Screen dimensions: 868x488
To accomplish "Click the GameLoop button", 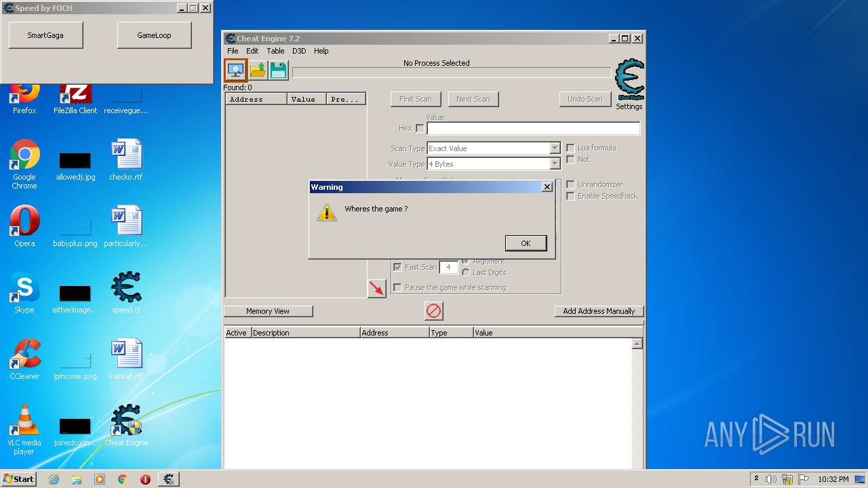I will 154,35.
